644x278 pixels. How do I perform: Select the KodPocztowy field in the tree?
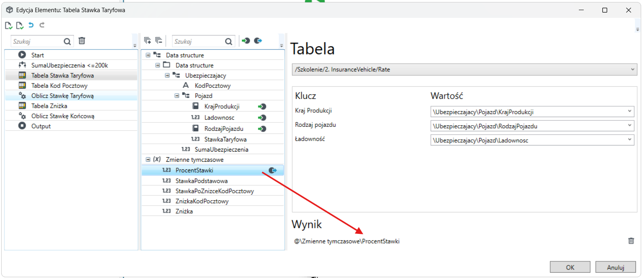(213, 86)
